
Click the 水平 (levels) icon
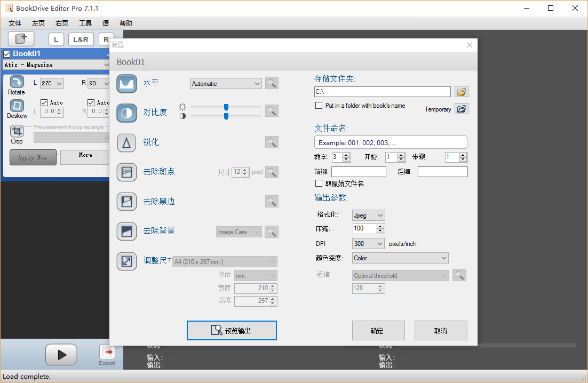pyautogui.click(x=127, y=84)
